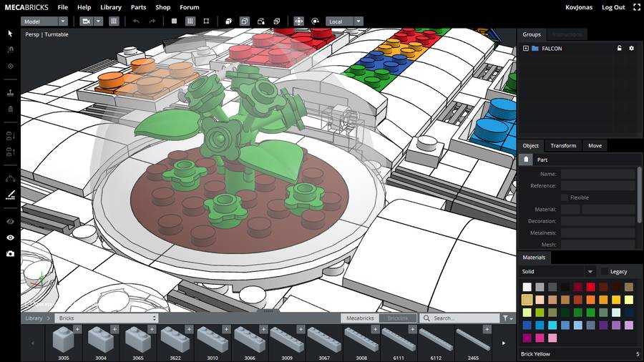Click the cube paint drop icon

[260, 21]
